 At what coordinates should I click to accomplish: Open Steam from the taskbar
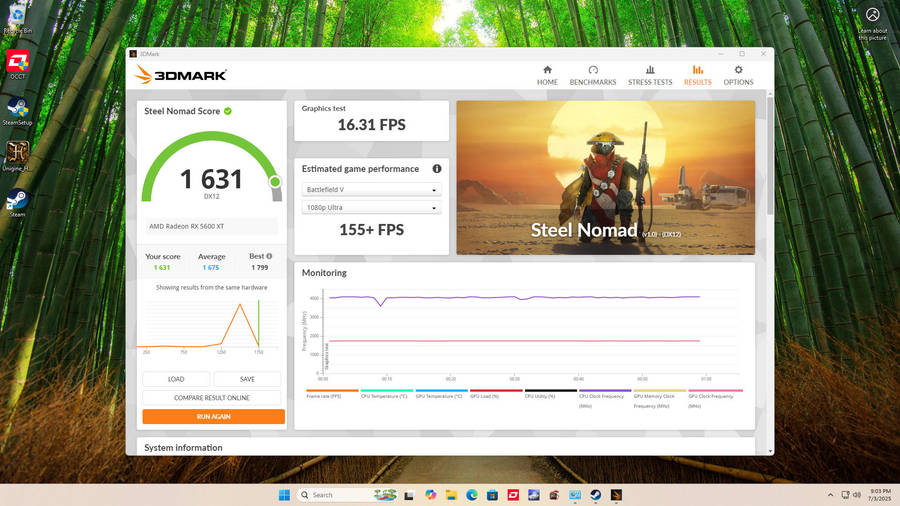point(596,495)
